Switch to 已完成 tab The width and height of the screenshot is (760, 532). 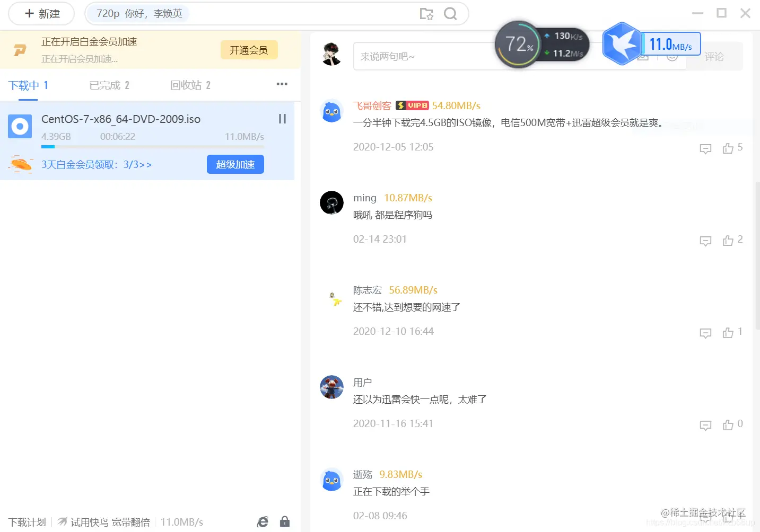click(109, 85)
